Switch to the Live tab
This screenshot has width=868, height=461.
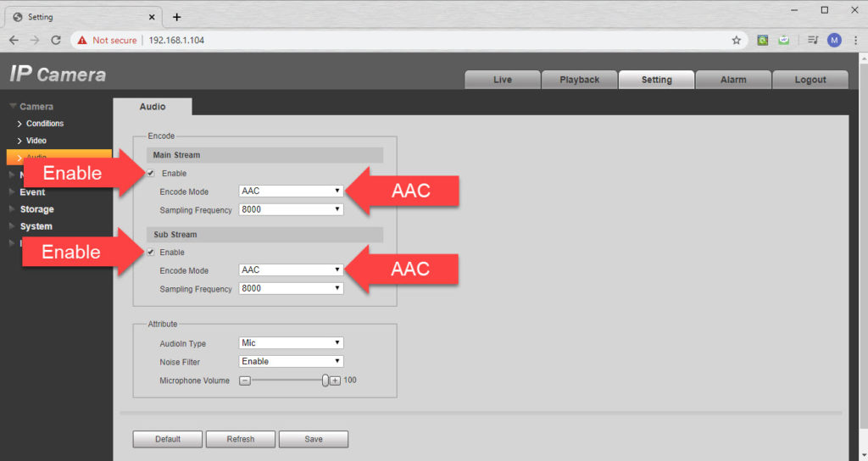(x=503, y=80)
